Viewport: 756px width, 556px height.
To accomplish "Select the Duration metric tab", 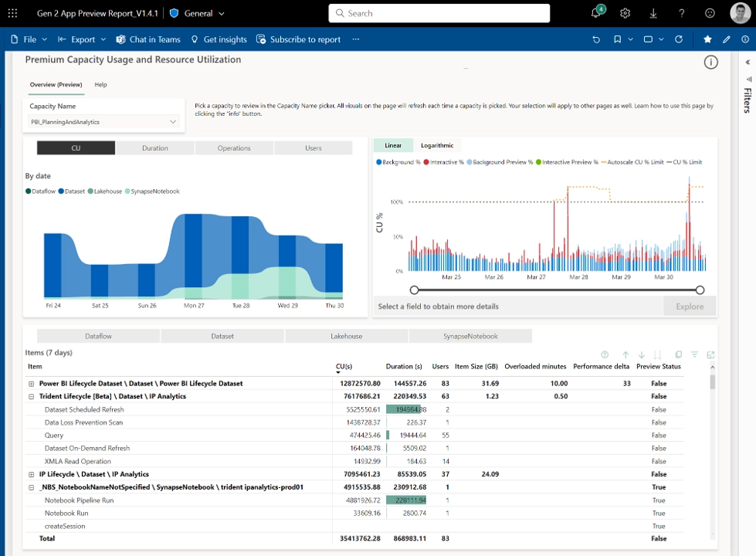I will click(x=155, y=148).
